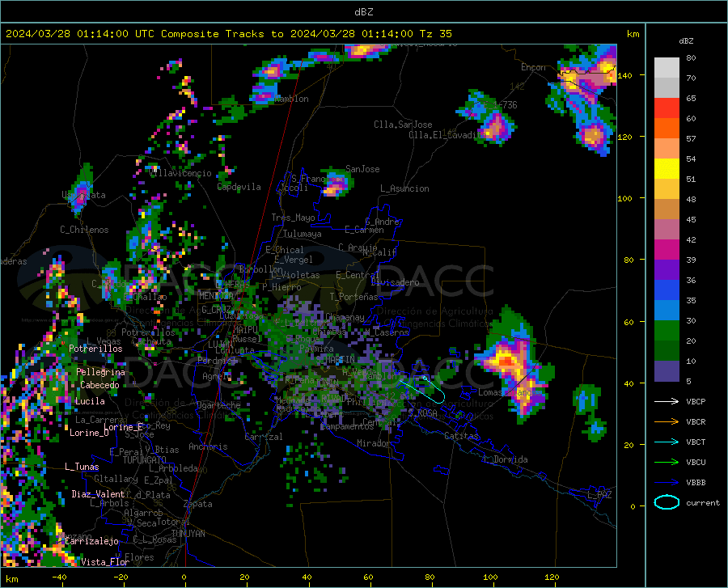The width and height of the screenshot is (728, 588).
Task: Pick the dark purple 10 dBZ swatch
Action: point(667,371)
